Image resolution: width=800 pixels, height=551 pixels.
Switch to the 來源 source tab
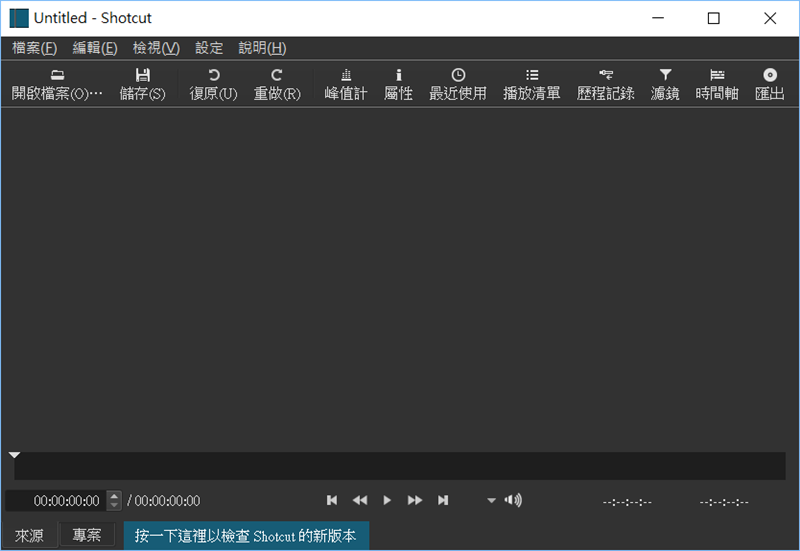tap(29, 535)
